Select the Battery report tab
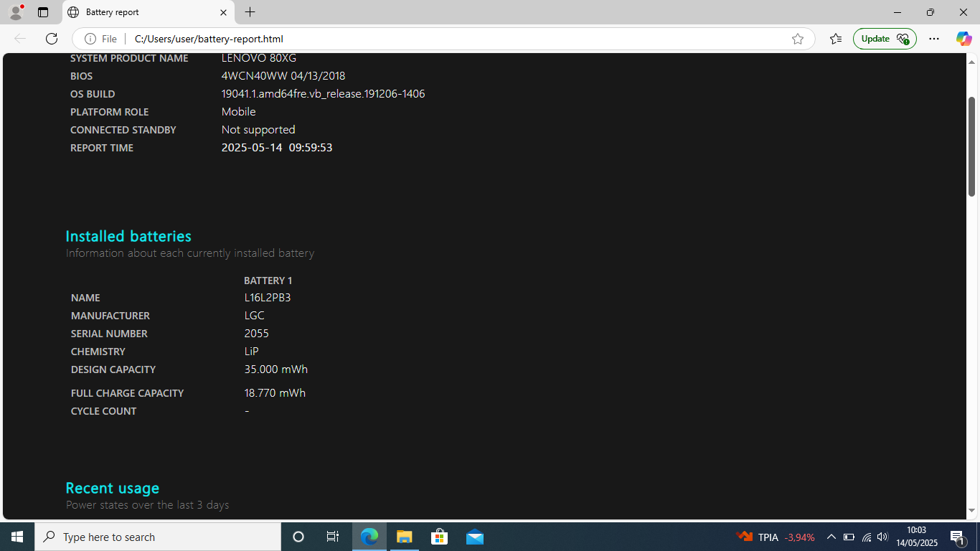 (148, 12)
